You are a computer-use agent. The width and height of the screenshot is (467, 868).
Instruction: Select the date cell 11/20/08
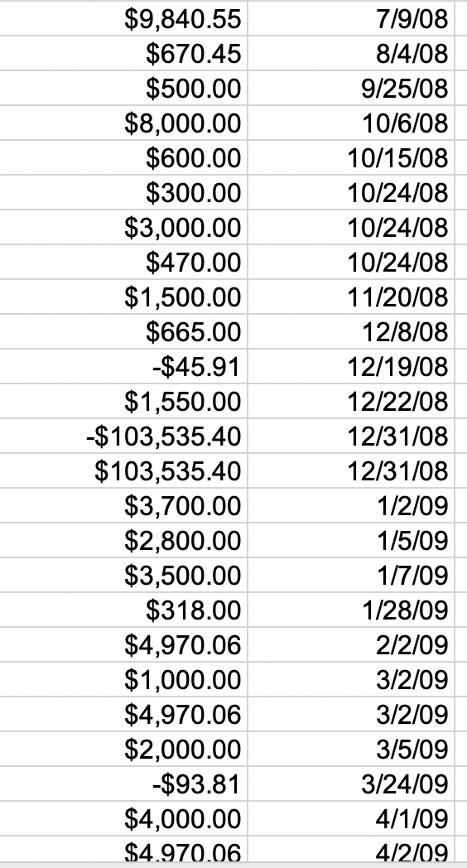coord(351,297)
